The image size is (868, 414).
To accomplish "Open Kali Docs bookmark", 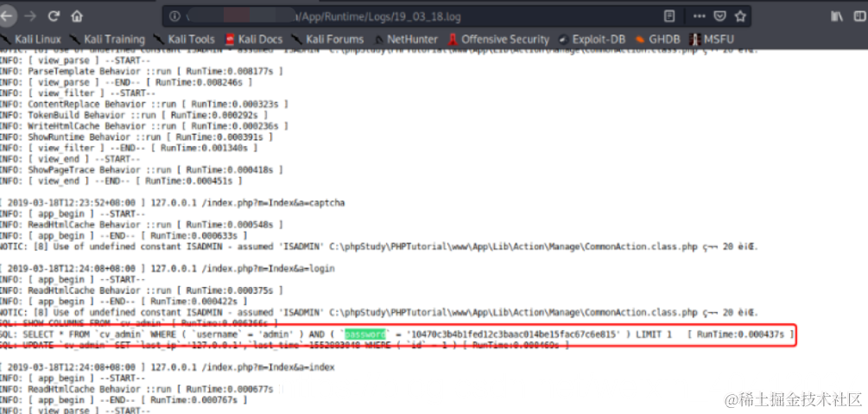I will tap(254, 40).
